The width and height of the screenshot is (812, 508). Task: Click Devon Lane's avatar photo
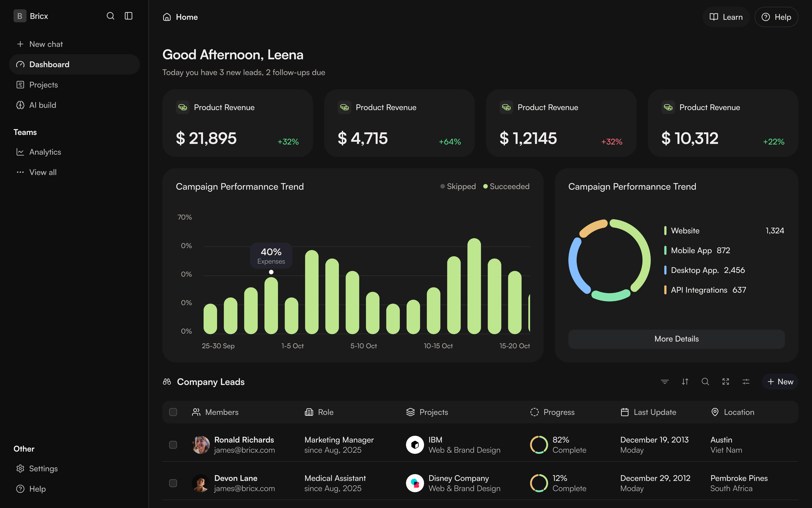coord(201,483)
